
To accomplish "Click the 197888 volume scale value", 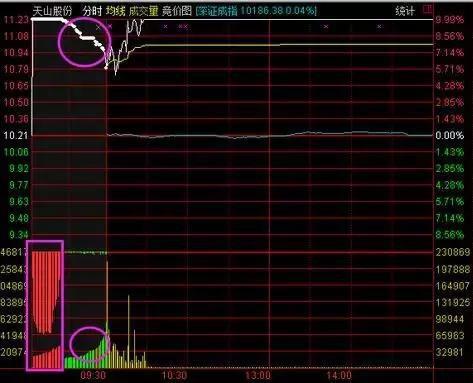I will point(453,269).
